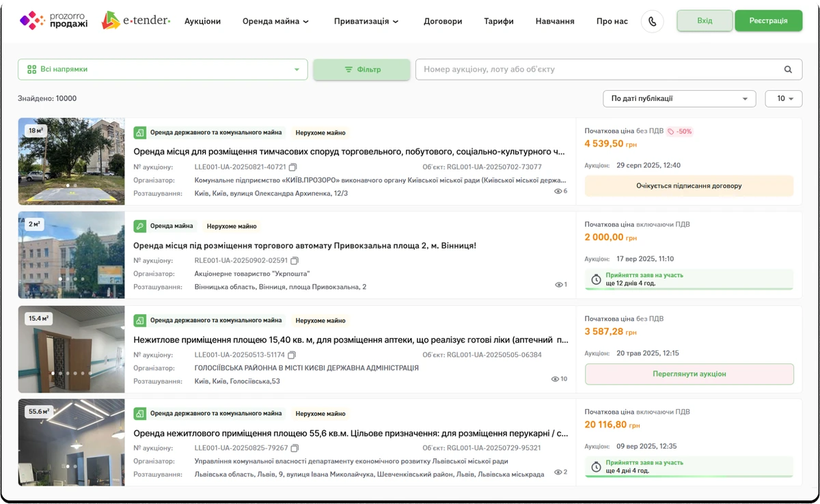
Task: Open the 55.6 m² barbershop room thumbnail
Action: pos(71,442)
